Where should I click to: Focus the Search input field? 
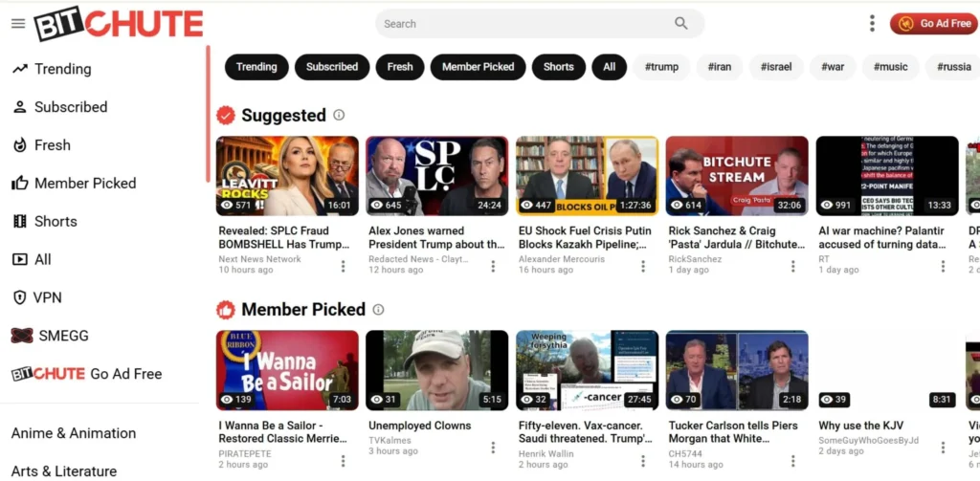coord(525,24)
